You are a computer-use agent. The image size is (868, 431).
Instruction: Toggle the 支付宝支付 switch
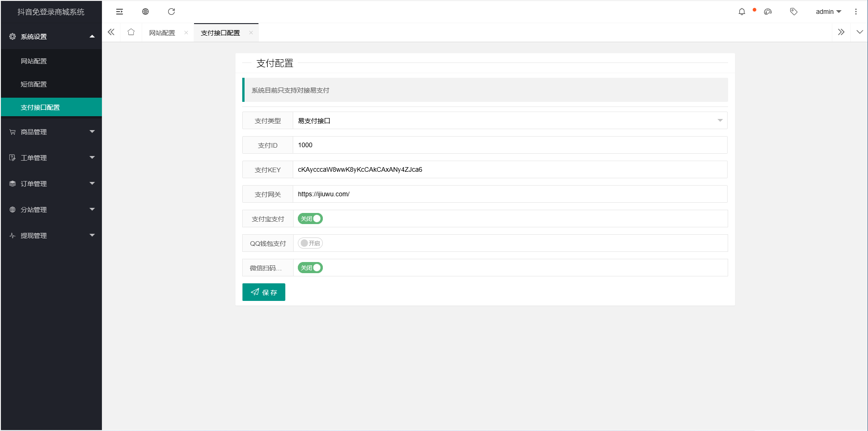click(310, 219)
